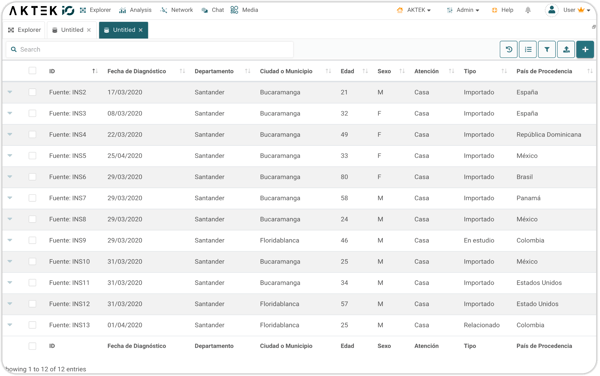Click the search magnifier icon

click(14, 49)
